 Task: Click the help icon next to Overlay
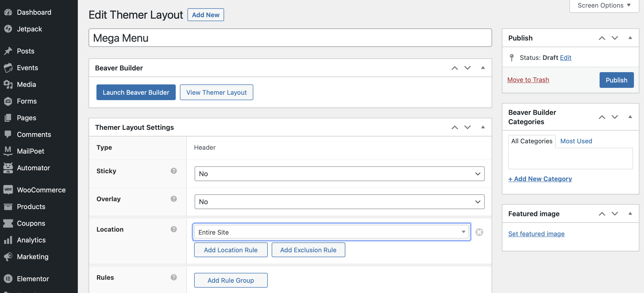pyautogui.click(x=174, y=199)
